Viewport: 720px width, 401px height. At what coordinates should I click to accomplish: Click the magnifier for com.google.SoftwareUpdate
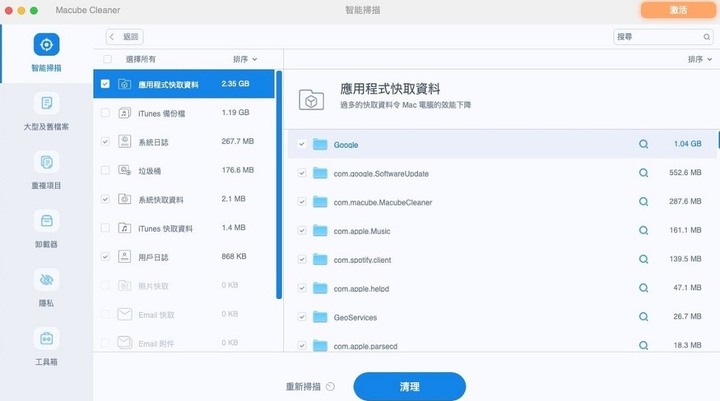(x=643, y=173)
